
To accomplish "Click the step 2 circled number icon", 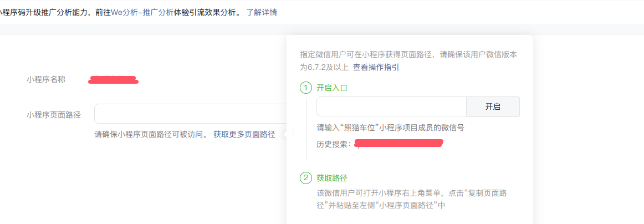I will [306, 179].
